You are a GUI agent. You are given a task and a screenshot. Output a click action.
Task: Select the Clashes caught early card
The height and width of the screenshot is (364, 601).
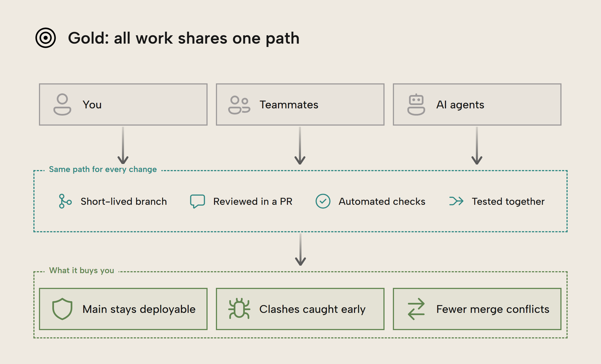click(300, 309)
